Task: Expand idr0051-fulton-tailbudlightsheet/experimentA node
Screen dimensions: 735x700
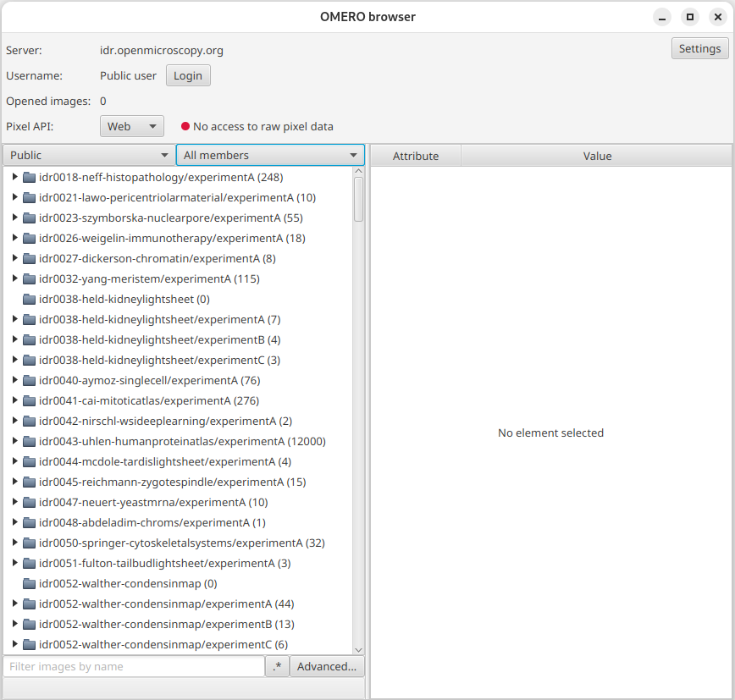Action: tap(14, 563)
